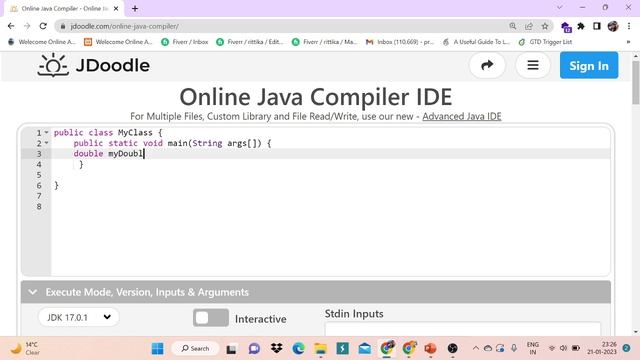Screen dimensions: 640x360
Task: Show hidden system tray icons
Action: [x=476, y=348]
